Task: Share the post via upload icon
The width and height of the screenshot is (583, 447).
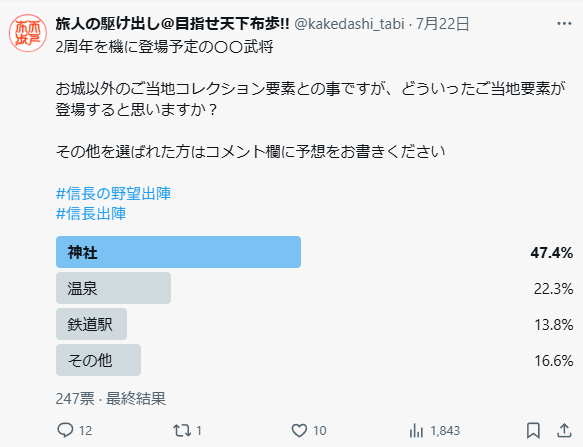Action: [x=564, y=430]
